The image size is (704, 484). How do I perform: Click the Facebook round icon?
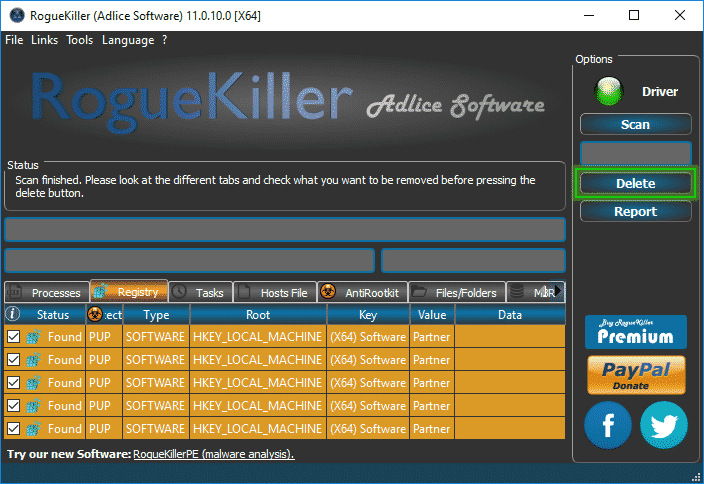click(608, 424)
